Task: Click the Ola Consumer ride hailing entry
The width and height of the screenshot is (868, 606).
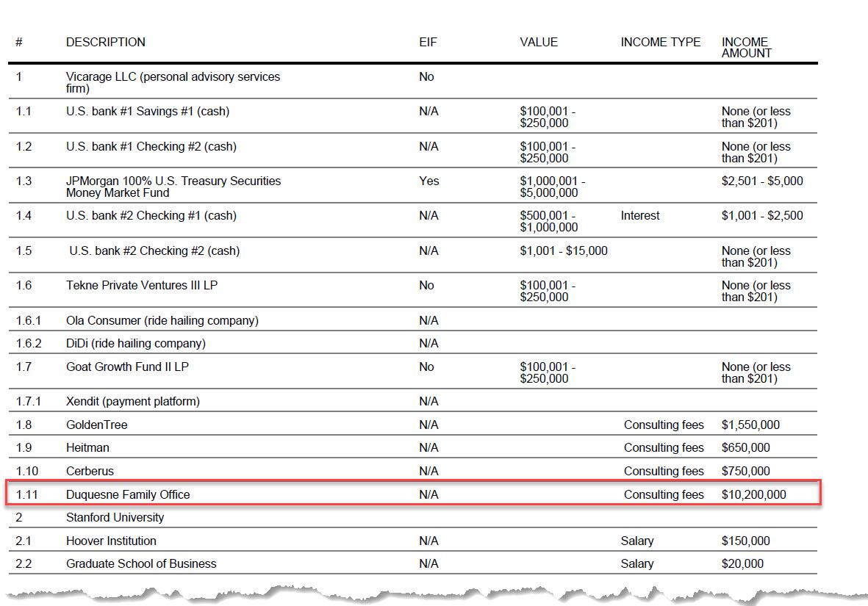Action: [162, 321]
